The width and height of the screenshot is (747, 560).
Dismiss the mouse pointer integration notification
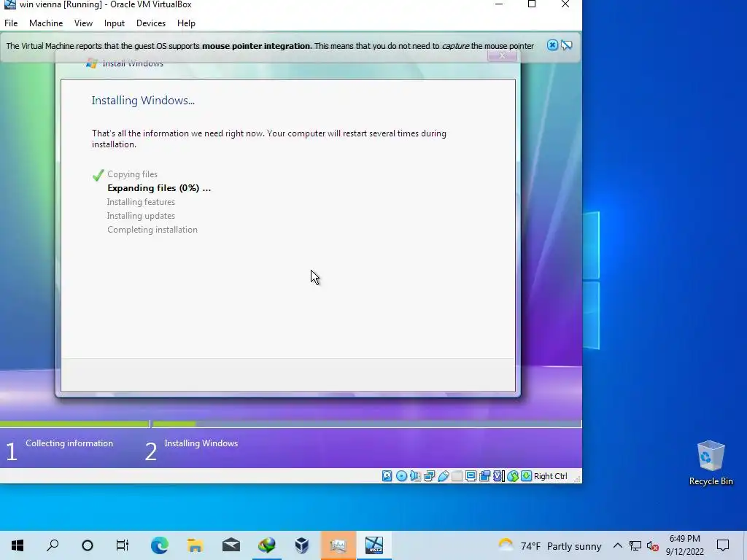pos(552,45)
